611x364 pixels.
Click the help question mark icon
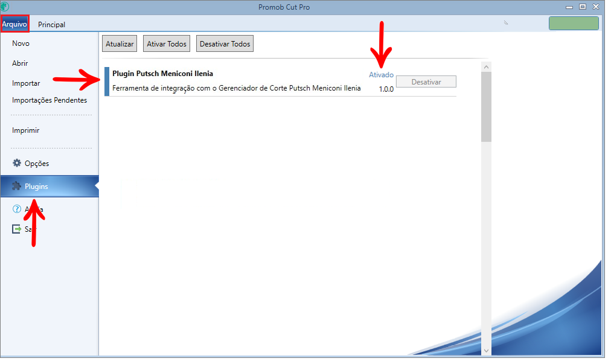pyautogui.click(x=17, y=209)
